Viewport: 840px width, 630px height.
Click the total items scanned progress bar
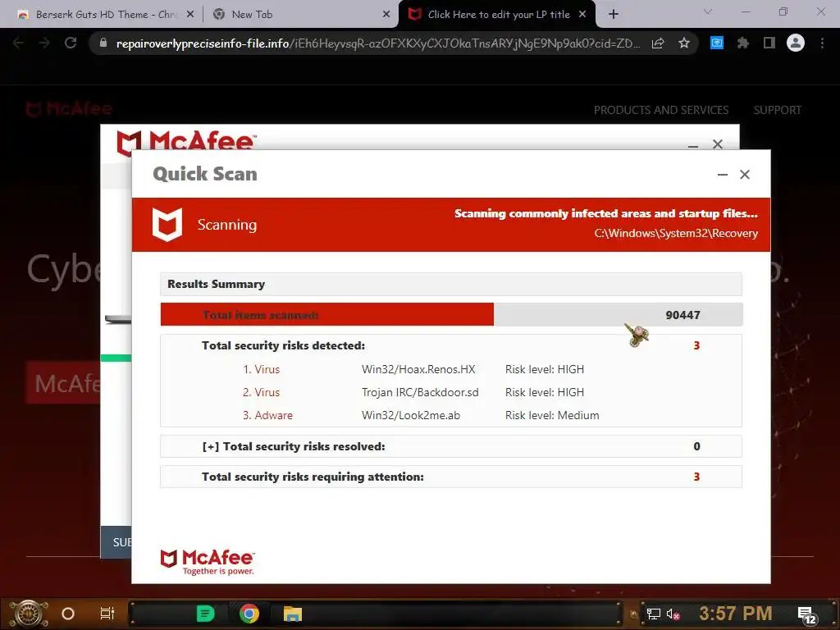tap(452, 315)
